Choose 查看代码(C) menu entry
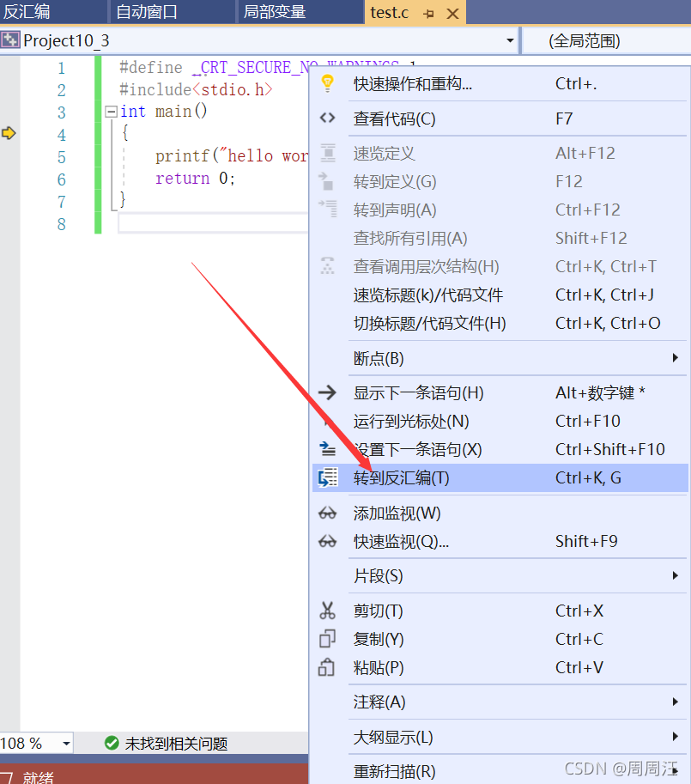This screenshot has width=691, height=784. click(x=500, y=119)
